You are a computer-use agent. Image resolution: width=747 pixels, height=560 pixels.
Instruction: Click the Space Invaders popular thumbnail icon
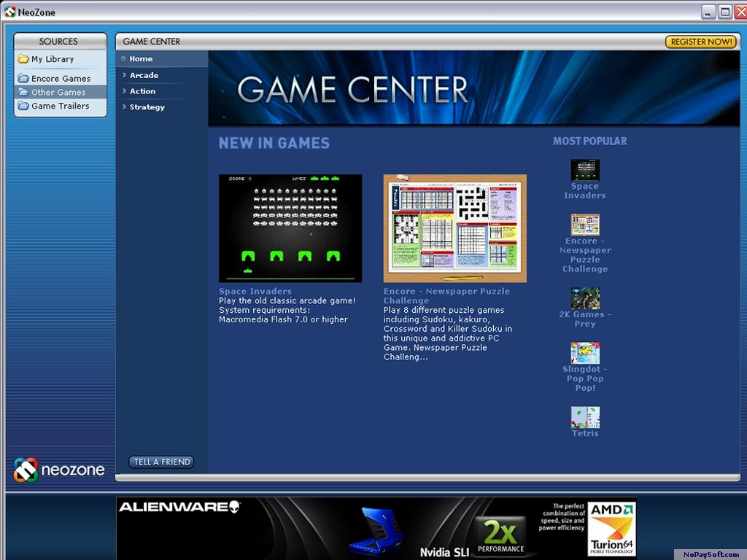585,169
